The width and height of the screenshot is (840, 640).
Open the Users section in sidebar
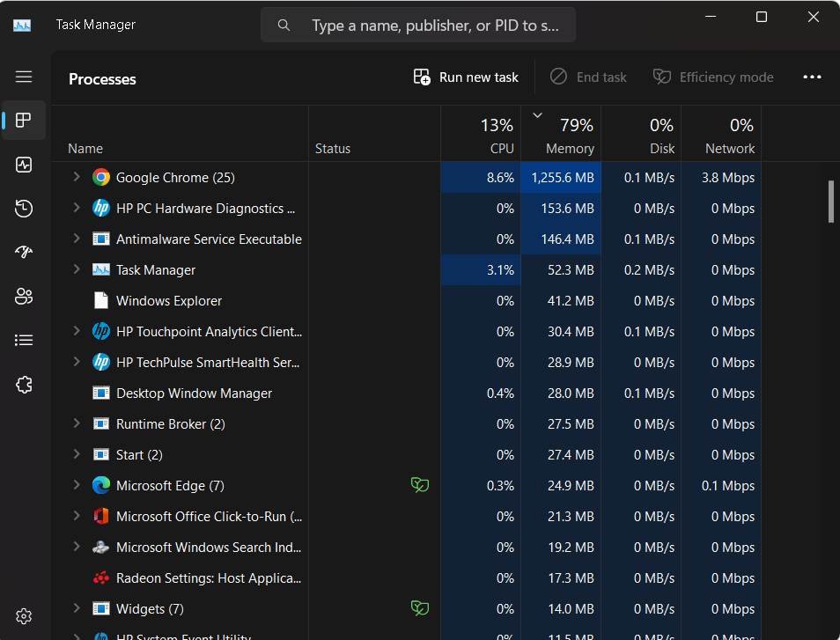[23, 297]
